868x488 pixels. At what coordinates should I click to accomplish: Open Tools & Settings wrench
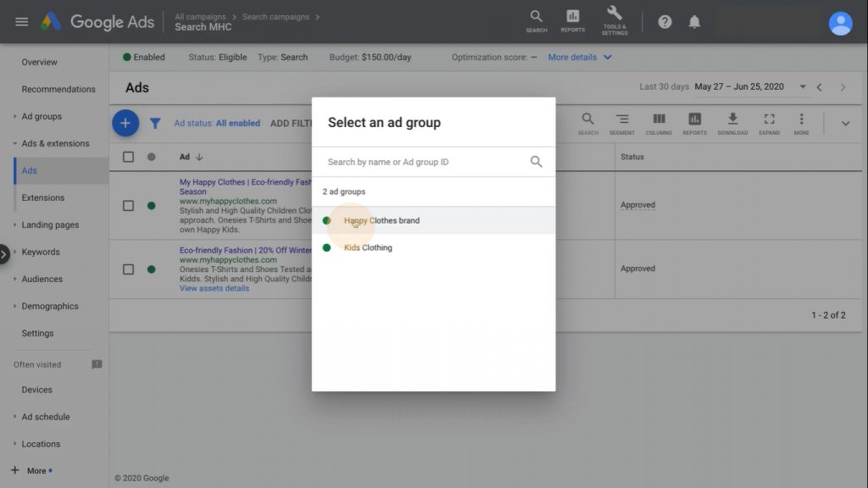(615, 21)
